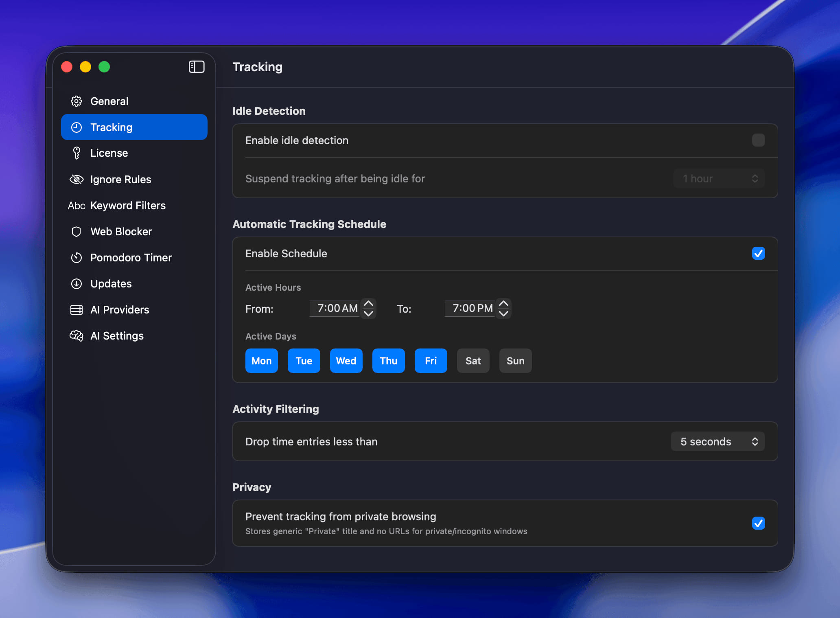Image resolution: width=840 pixels, height=618 pixels.
Task: Activate Sat in Active Days
Action: point(473,361)
